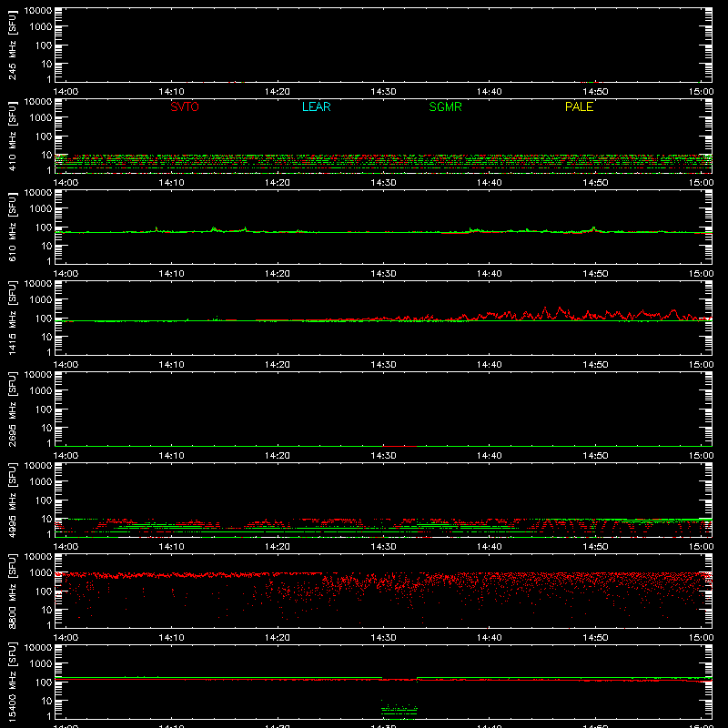Image resolution: width=728 pixels, height=728 pixels.
Task: Select the 2695 MHz [SFU] axis title
Action: point(12,409)
